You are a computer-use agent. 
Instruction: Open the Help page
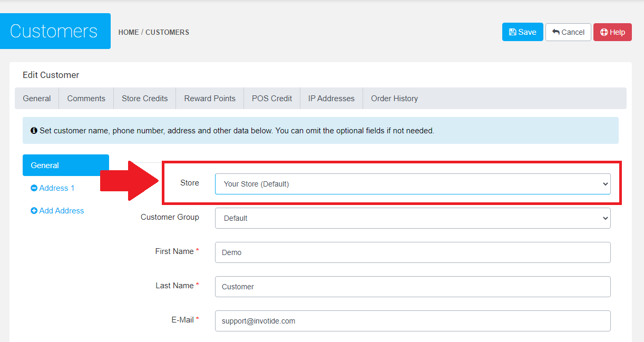tap(612, 32)
